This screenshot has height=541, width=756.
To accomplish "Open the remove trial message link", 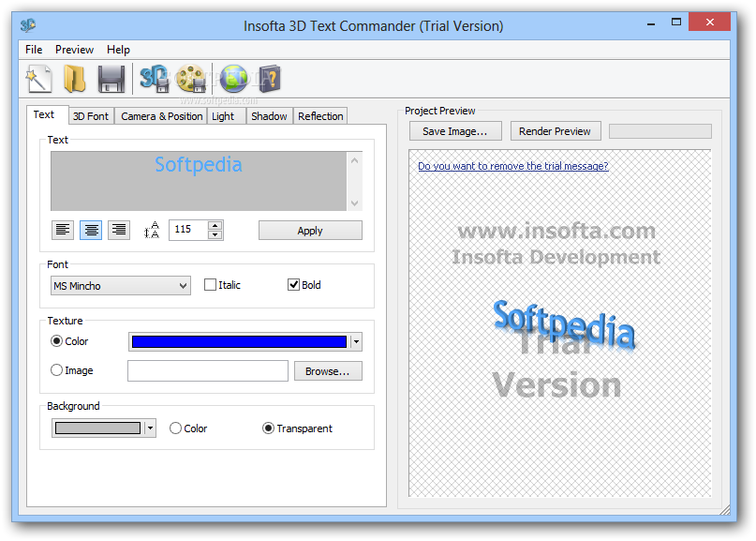I will click(x=513, y=166).
